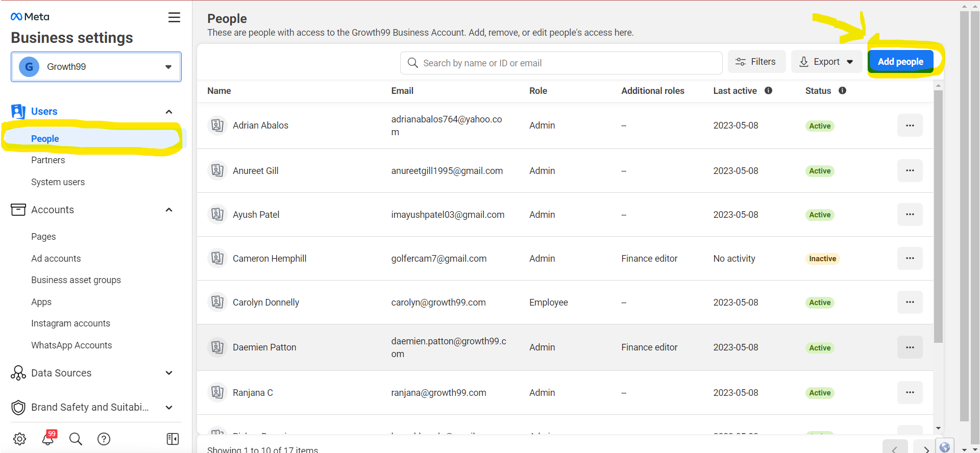Click Ayush Patel's Active status badge
The height and width of the screenshot is (453, 980).
[x=820, y=215]
